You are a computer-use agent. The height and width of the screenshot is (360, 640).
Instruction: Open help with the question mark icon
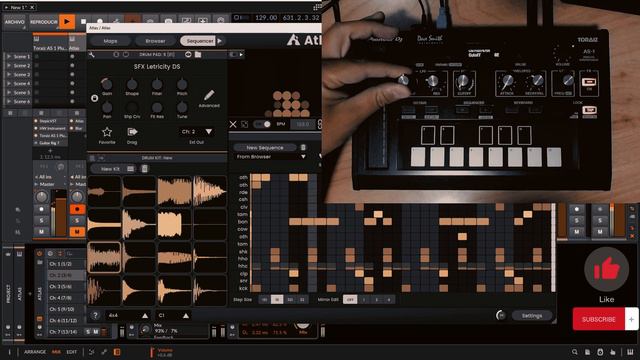coord(95,316)
